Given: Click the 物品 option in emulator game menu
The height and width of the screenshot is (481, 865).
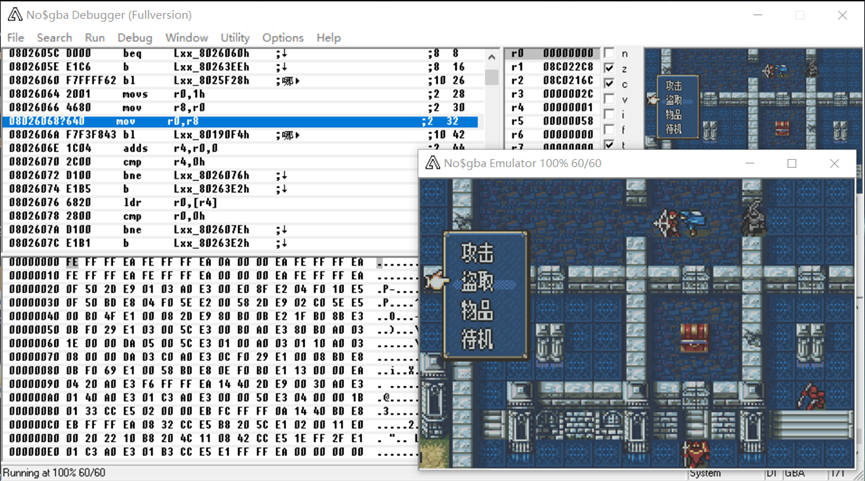Looking at the screenshot, I should 477,311.
